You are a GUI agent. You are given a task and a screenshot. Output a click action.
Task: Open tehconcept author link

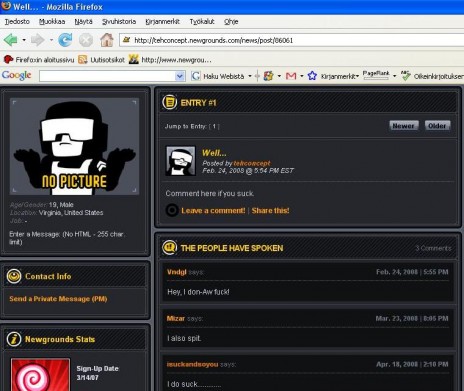coord(252,163)
